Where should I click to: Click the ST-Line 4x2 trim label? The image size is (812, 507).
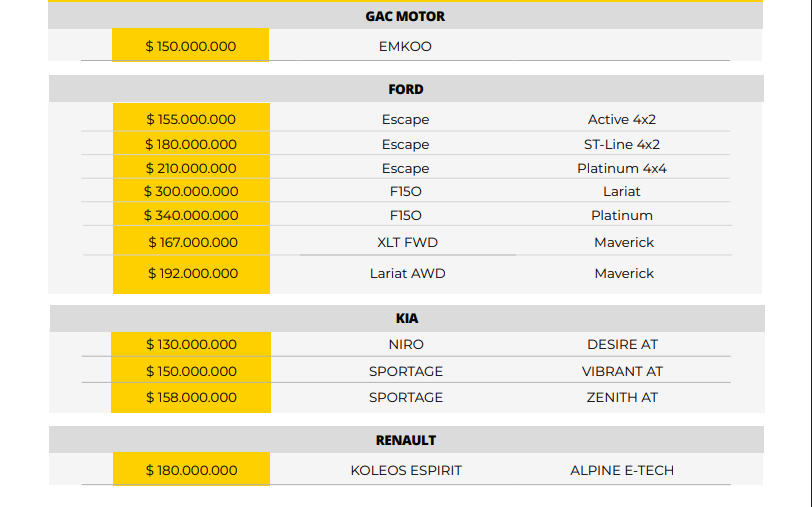click(x=621, y=144)
